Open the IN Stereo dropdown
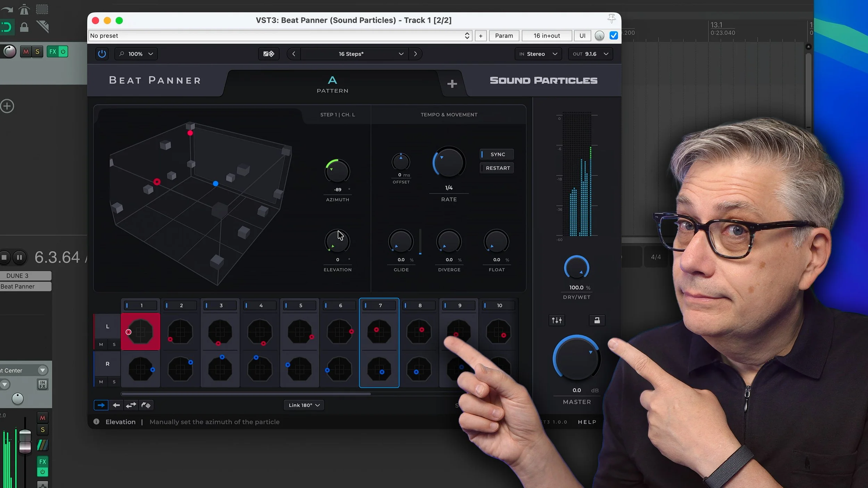The width and height of the screenshot is (868, 488). pyautogui.click(x=538, y=54)
